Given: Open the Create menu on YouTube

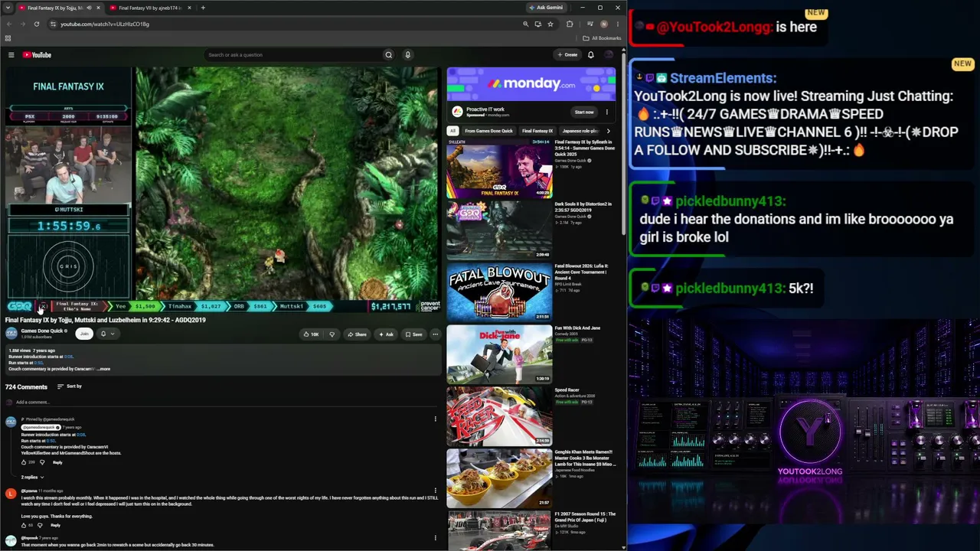Looking at the screenshot, I should coord(567,55).
